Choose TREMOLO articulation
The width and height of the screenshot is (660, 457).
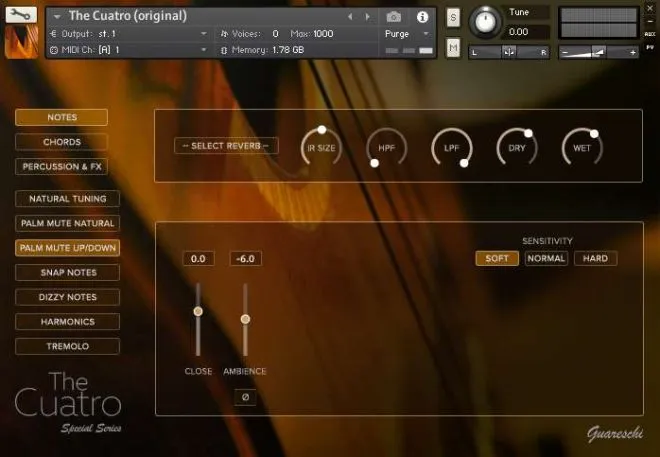coord(67,346)
